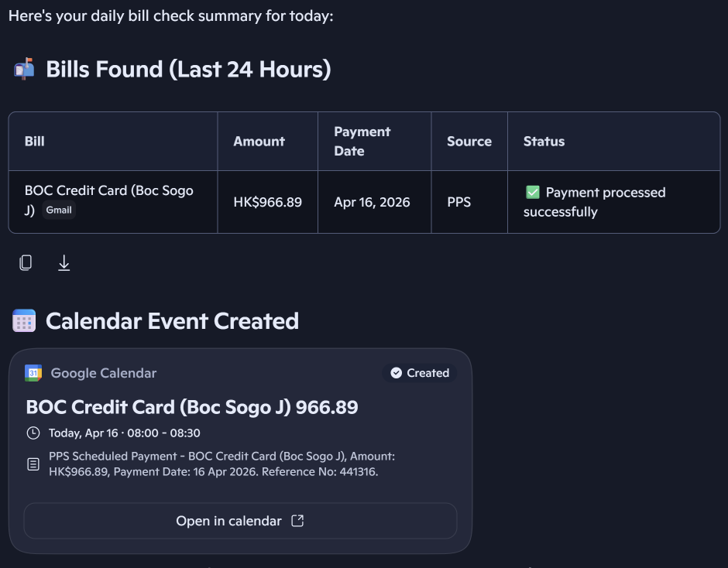Click the Google Calendar logo icon
This screenshot has width=728, height=568.
[33, 373]
